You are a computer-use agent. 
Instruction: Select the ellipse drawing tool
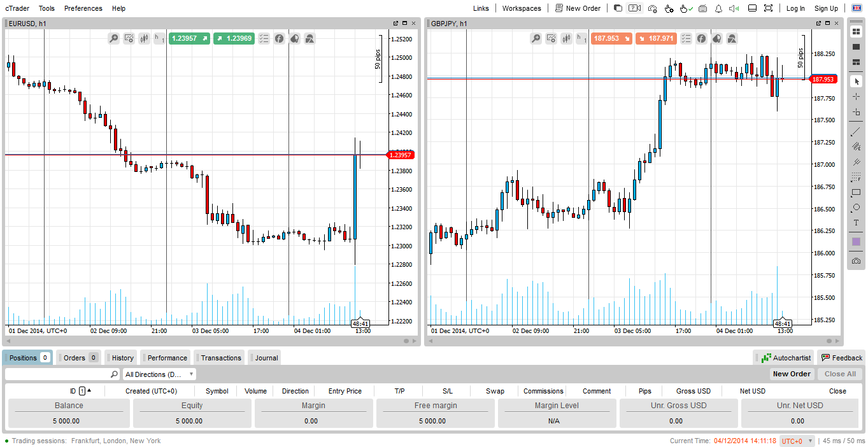[x=856, y=208]
